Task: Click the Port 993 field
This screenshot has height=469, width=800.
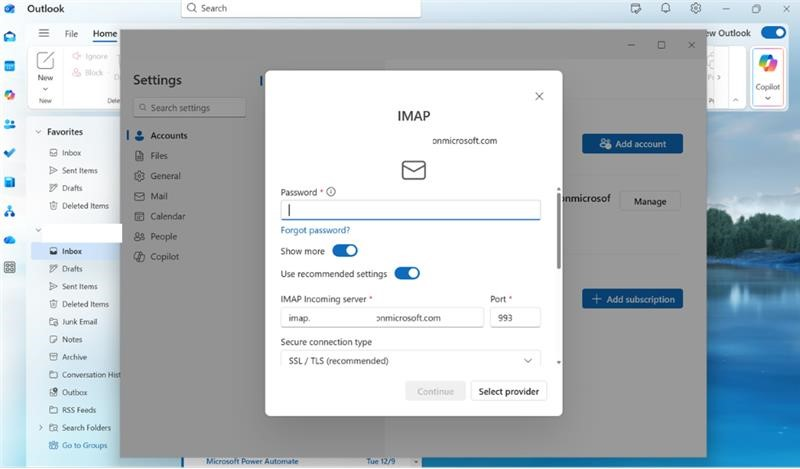Action: tap(515, 317)
